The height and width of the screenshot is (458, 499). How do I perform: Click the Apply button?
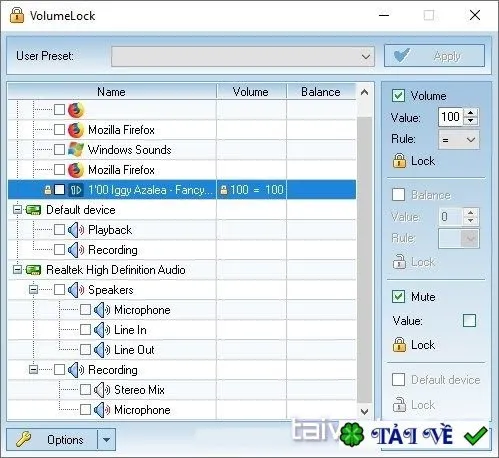434,56
